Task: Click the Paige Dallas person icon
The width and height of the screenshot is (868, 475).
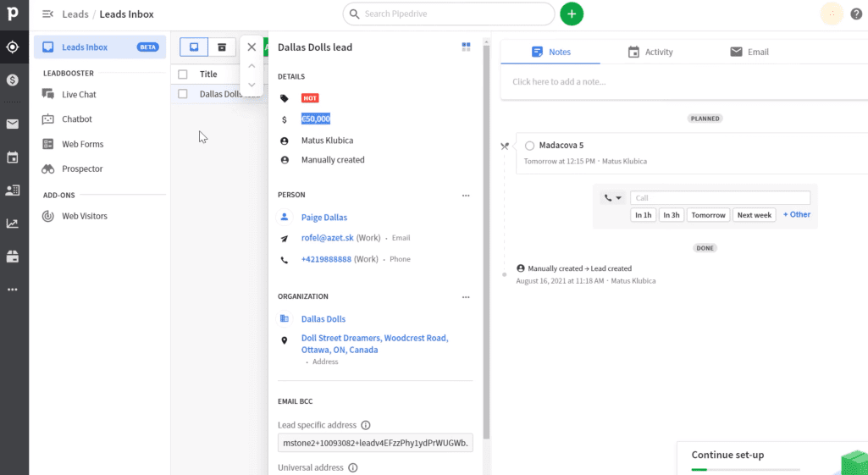Action: (x=284, y=217)
